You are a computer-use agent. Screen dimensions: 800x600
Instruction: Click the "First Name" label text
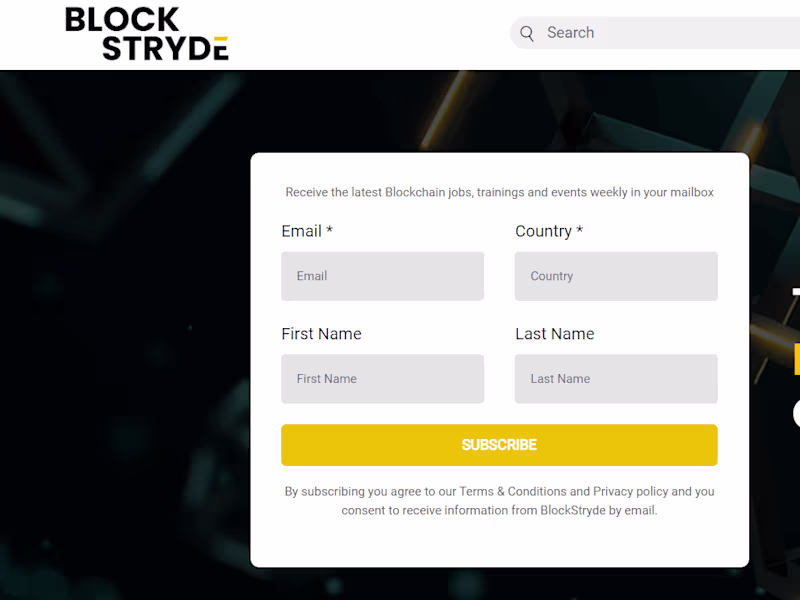point(321,334)
